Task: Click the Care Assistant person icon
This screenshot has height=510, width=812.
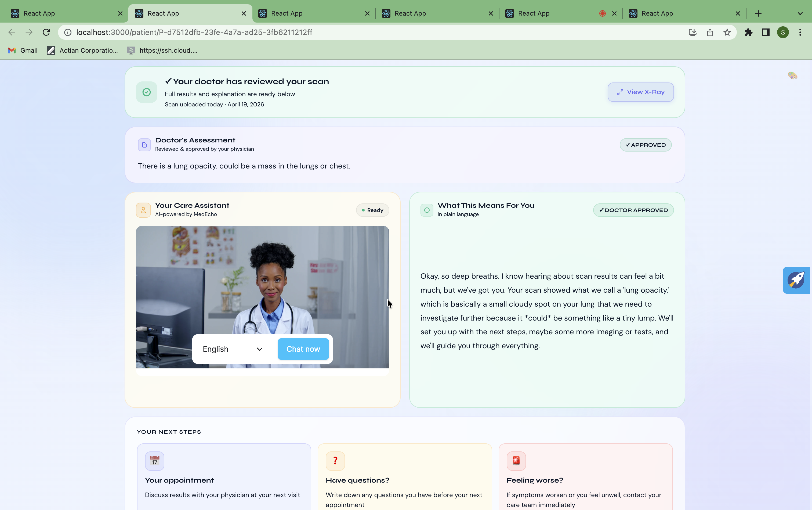Action: [x=143, y=210]
